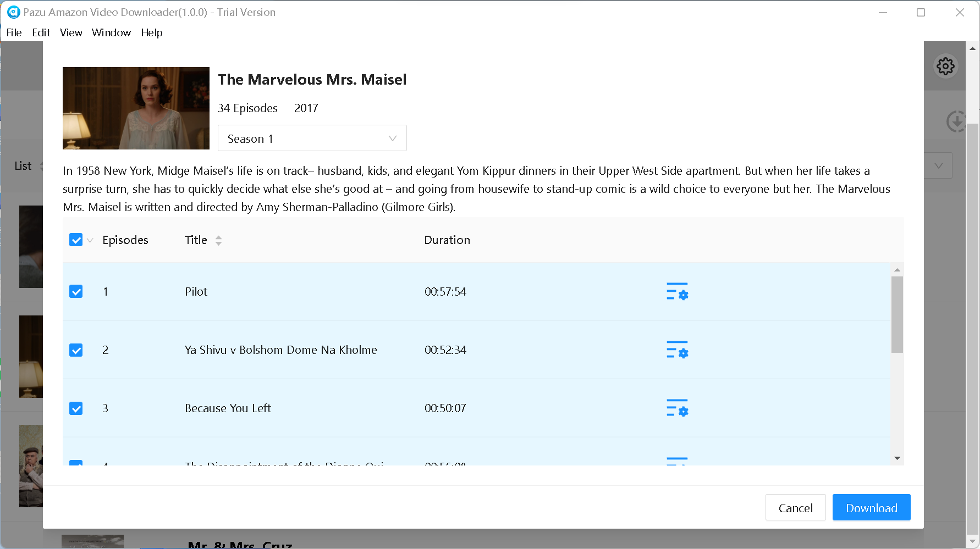The width and height of the screenshot is (980, 549).
Task: Open quality settings for Ya Shivu episode
Action: tap(676, 351)
